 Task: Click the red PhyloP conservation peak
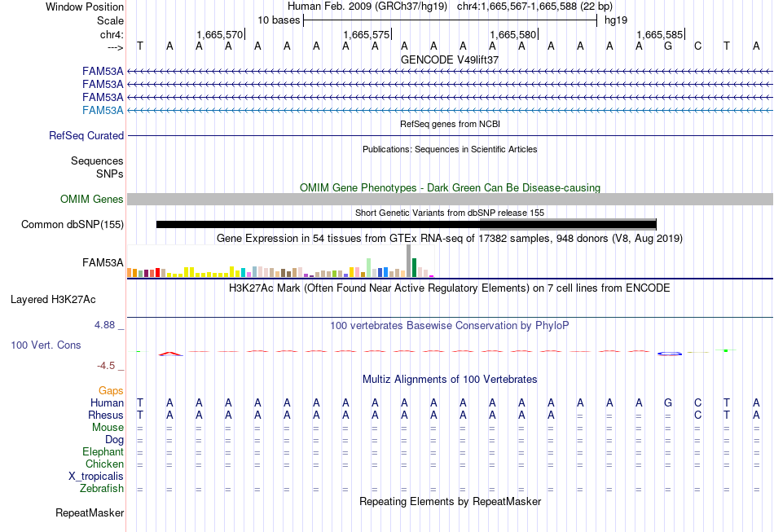[170, 354]
